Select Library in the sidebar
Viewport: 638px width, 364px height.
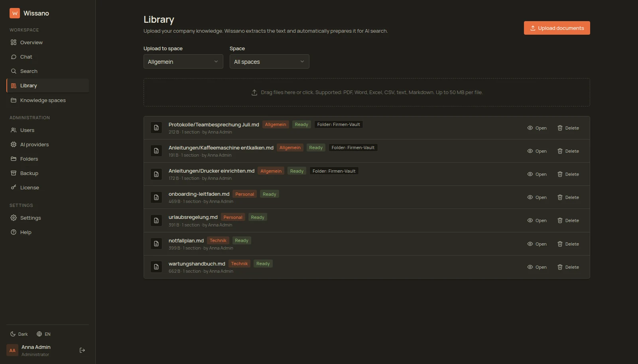click(47, 85)
